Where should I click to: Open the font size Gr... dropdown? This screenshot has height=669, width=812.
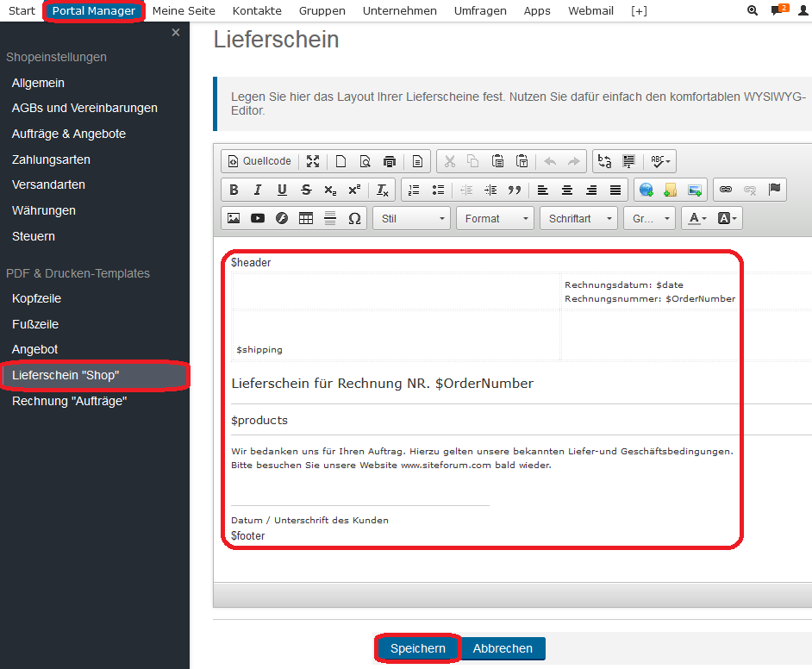coord(650,218)
